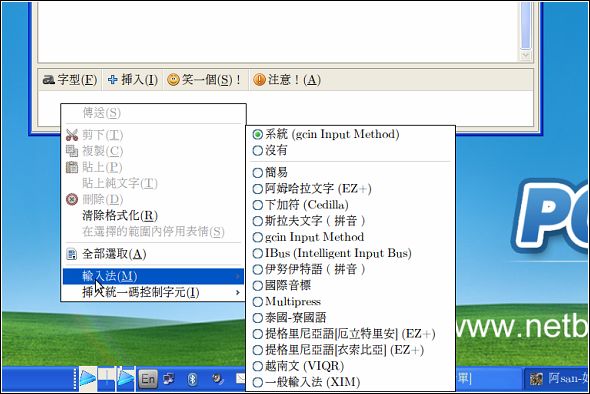Click the 貼上純文字(T) menu entry
The width and height of the screenshot is (590, 394).
tap(153, 183)
